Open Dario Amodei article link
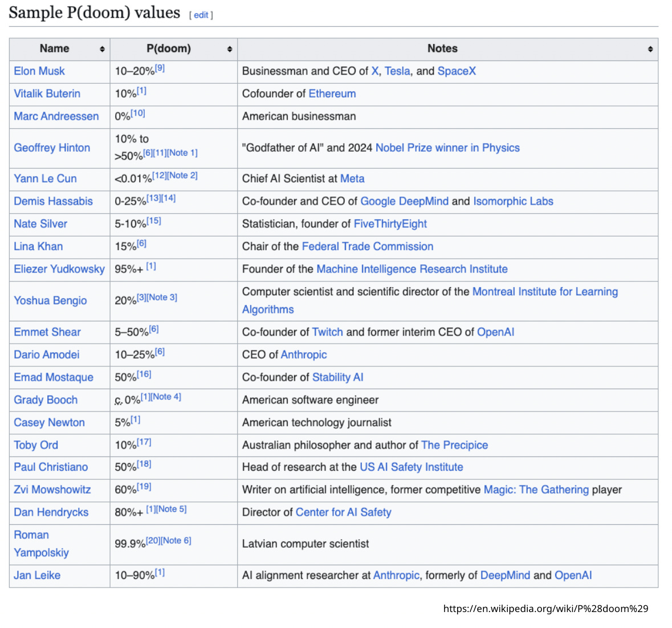672x628 pixels. pos(46,355)
